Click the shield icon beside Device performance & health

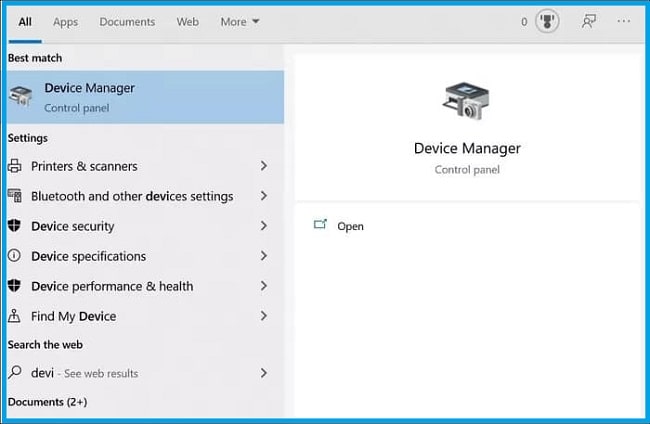point(15,286)
